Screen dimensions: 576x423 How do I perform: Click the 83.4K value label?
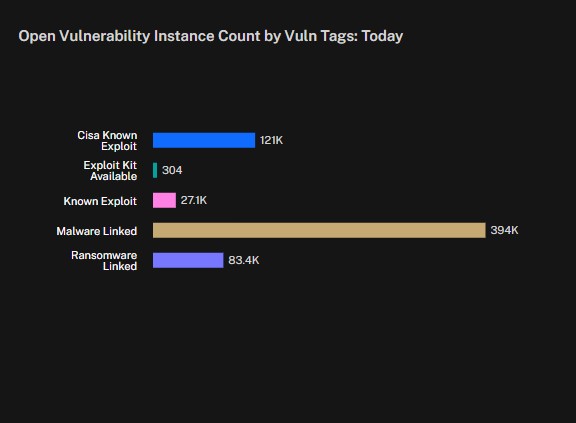[x=244, y=260]
